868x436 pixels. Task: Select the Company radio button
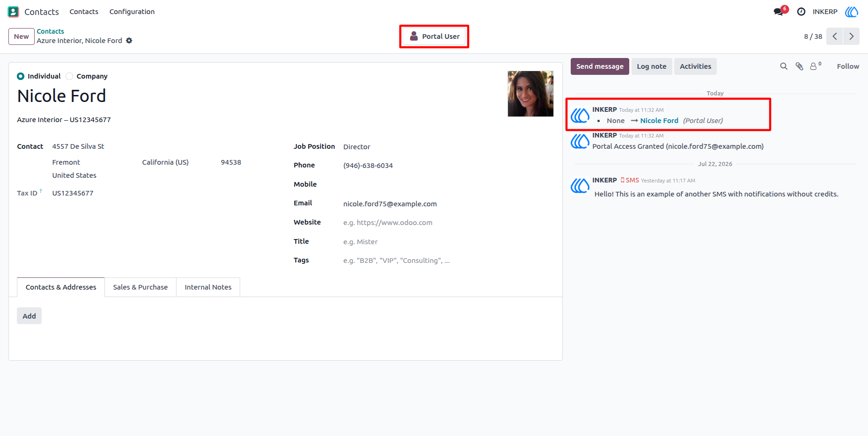[69, 76]
